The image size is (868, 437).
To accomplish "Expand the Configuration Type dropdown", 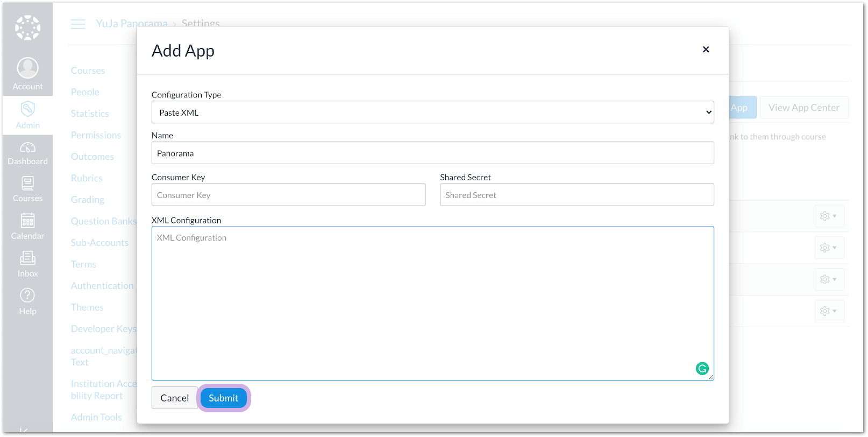I will pos(432,112).
